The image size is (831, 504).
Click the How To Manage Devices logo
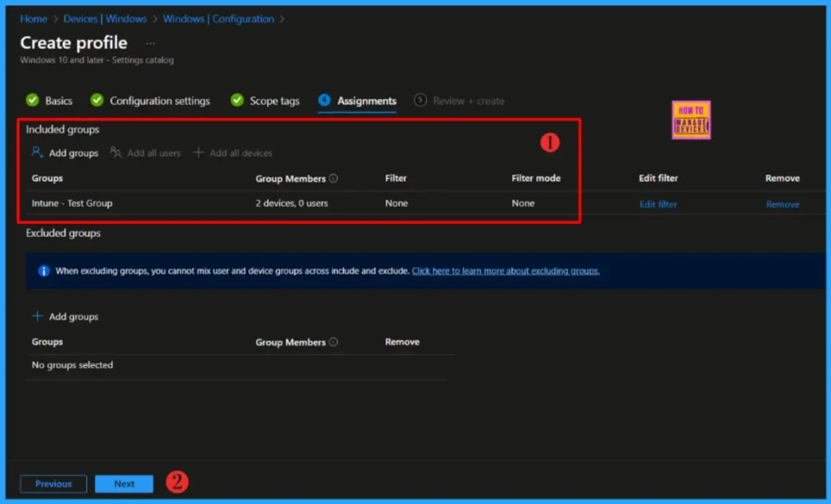(691, 120)
